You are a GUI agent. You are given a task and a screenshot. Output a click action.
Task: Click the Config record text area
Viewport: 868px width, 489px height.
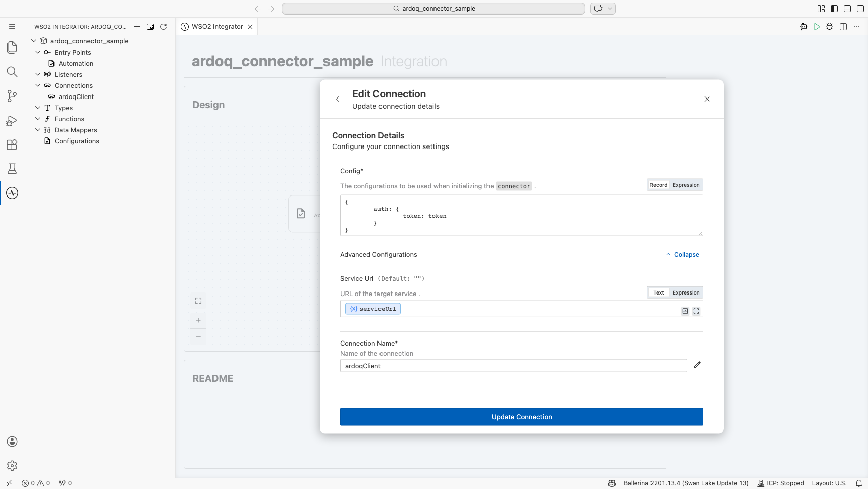pyautogui.click(x=522, y=216)
